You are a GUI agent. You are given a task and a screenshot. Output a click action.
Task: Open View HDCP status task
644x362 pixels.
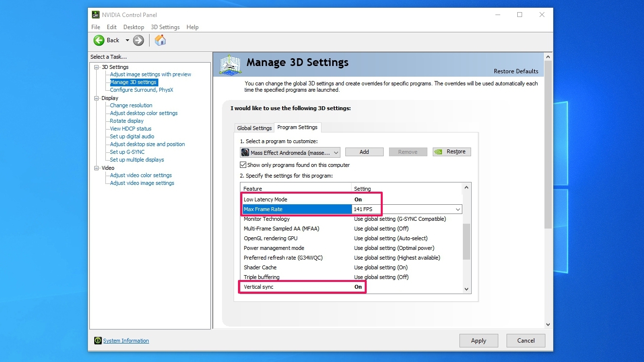[x=131, y=129]
